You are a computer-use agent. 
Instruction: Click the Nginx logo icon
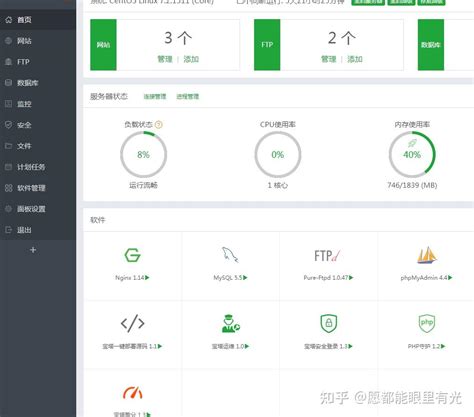pos(132,255)
